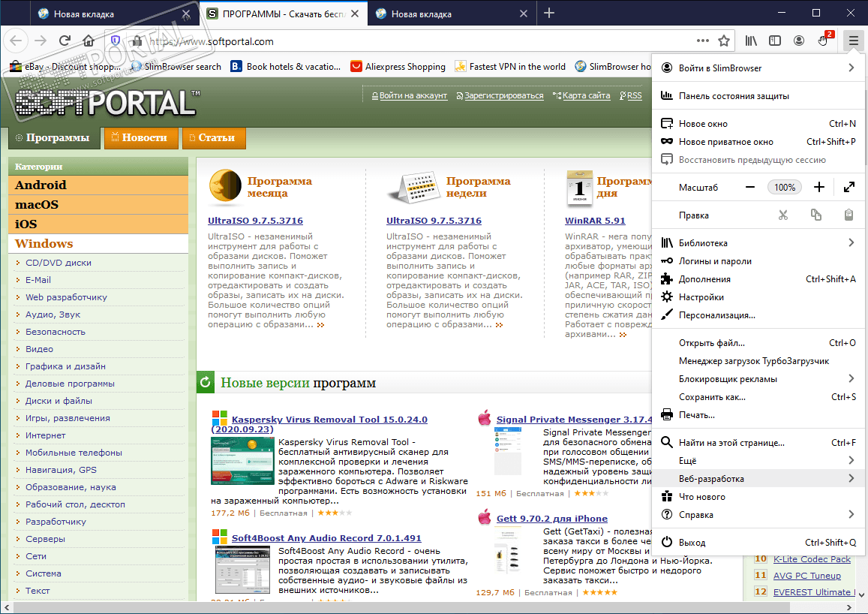Bookmark this page with the star

723,41
